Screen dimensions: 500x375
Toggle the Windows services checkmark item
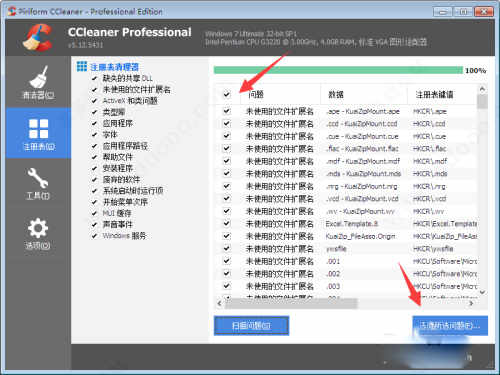click(x=95, y=236)
